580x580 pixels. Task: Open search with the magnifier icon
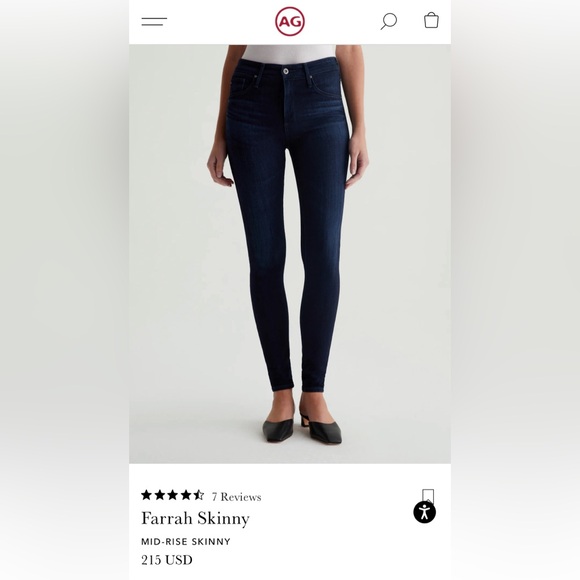389,21
